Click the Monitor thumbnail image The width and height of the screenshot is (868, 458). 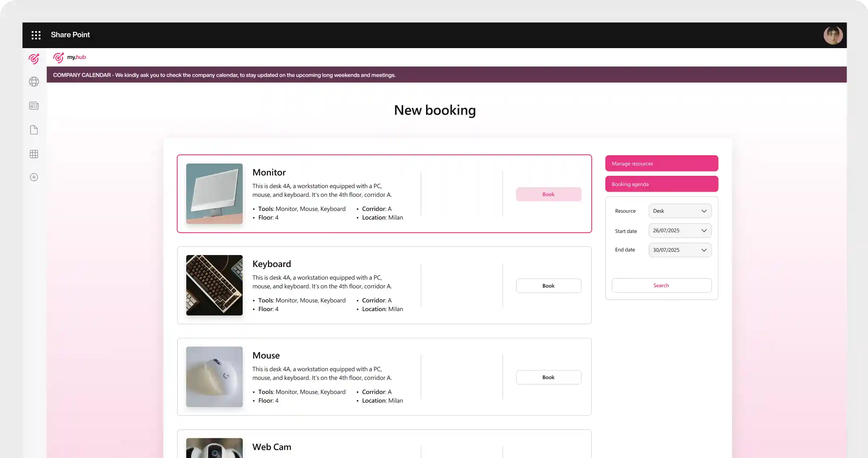(214, 194)
